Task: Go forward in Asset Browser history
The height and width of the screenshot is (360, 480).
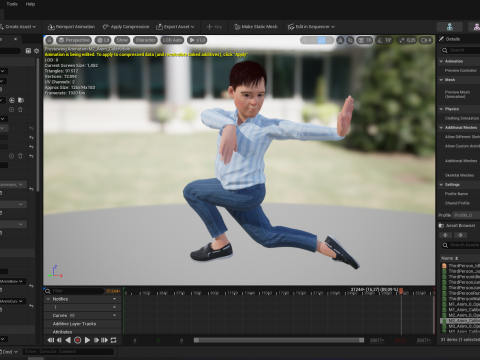Action: coord(461,235)
